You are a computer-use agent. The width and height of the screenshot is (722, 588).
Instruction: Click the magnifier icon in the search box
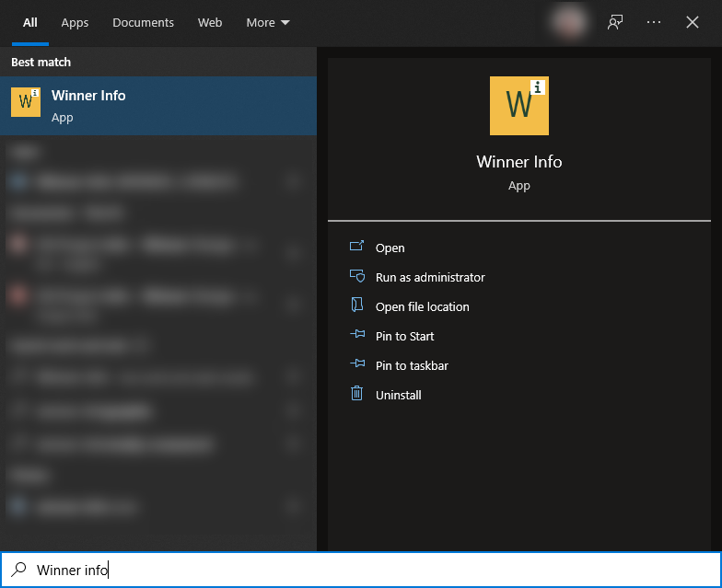coord(17,570)
